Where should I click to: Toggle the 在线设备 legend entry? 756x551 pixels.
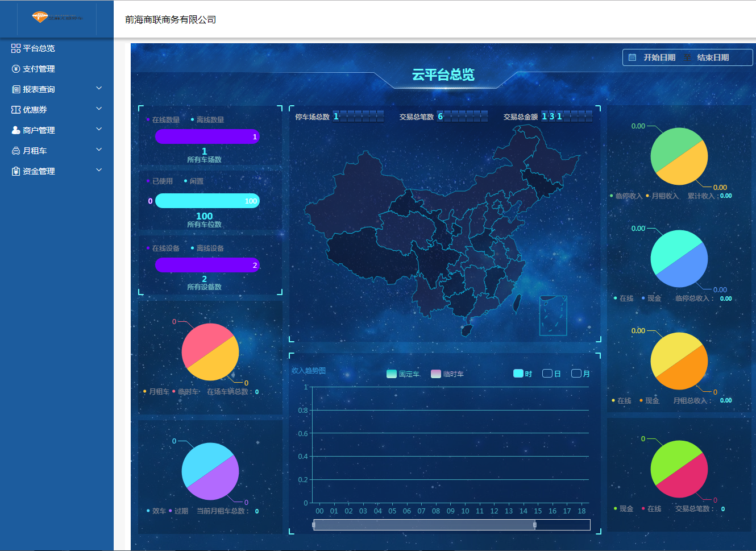[x=163, y=248]
